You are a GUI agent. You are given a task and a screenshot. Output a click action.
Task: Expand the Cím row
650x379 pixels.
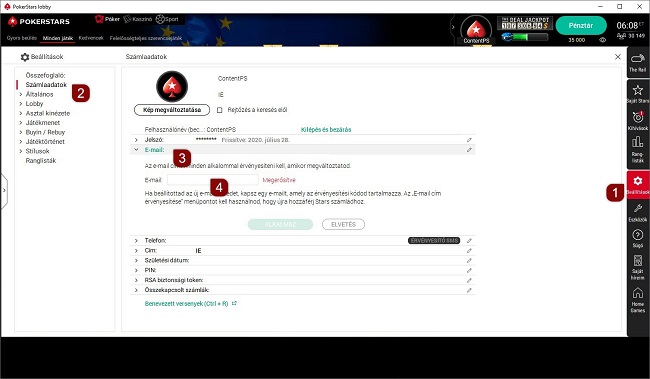136,250
